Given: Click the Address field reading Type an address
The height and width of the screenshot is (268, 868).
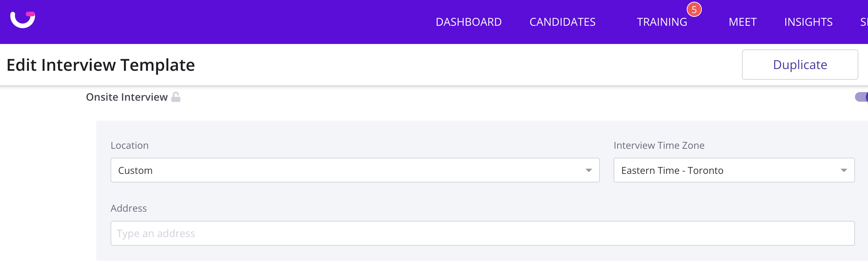Looking at the screenshot, I should [482, 233].
